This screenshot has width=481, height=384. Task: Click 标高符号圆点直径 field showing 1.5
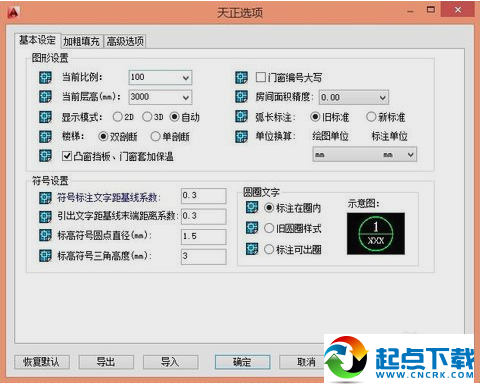coord(204,236)
